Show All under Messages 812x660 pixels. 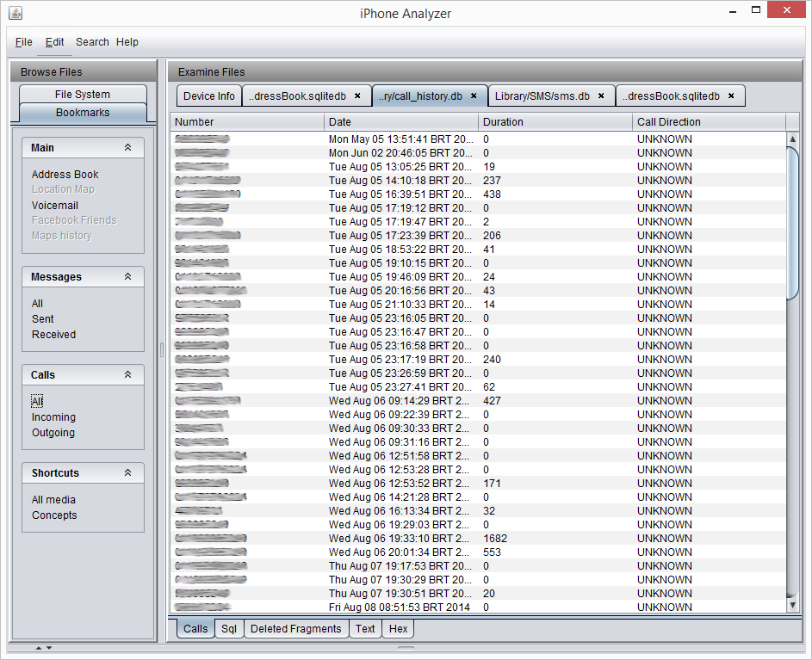(x=37, y=304)
